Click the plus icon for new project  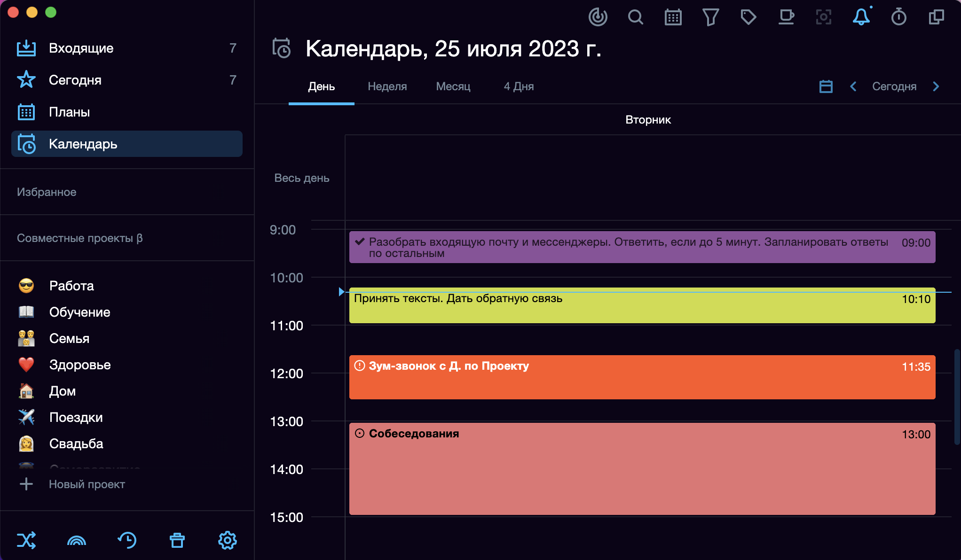pos(26,484)
